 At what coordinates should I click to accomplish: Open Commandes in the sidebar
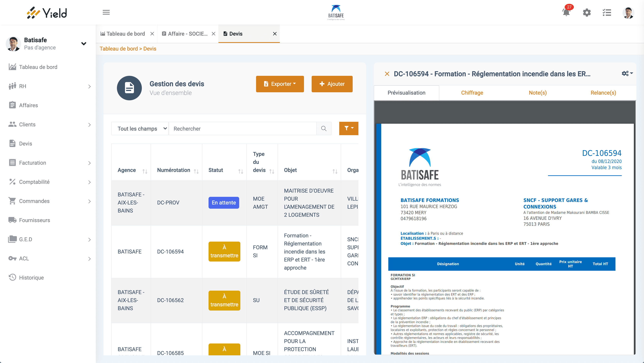click(34, 201)
